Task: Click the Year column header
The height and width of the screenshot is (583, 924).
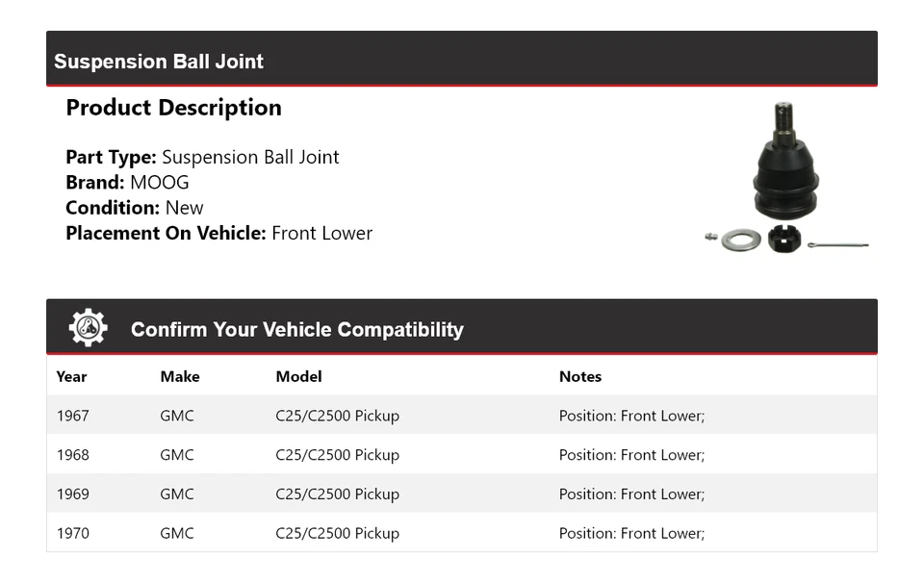Action: (71, 376)
